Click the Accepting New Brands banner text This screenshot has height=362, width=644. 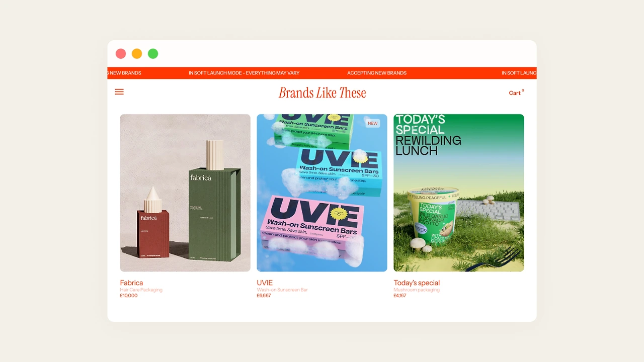tap(377, 73)
